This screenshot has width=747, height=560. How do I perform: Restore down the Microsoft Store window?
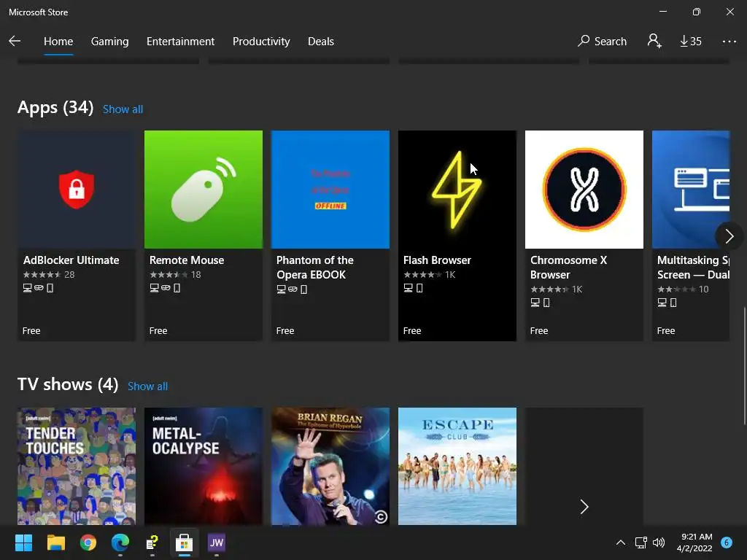696,12
